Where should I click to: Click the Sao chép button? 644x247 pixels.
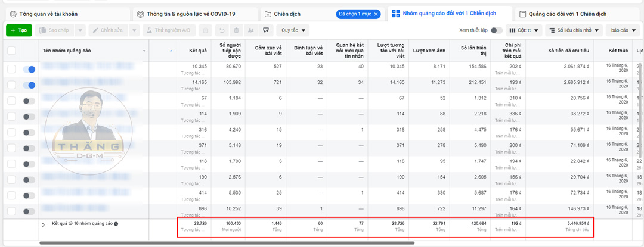(55, 30)
